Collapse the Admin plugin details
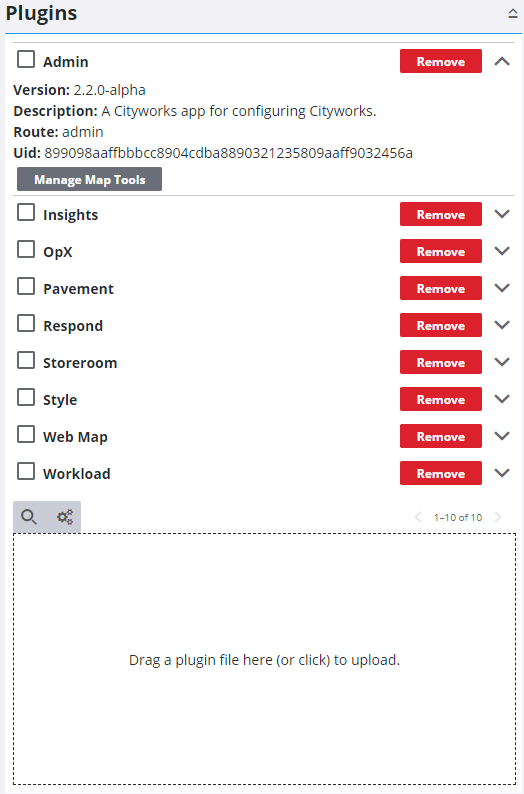The height and width of the screenshot is (794, 524). (x=502, y=61)
